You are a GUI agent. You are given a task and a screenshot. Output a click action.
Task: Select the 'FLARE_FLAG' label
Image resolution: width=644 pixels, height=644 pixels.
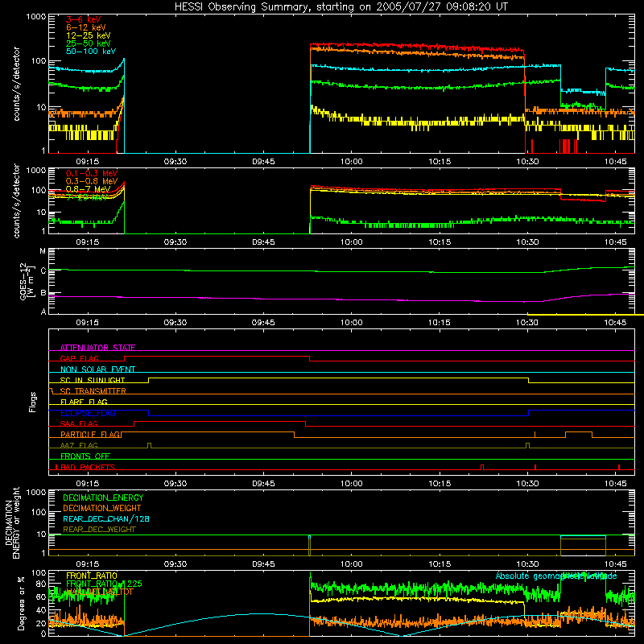84,402
